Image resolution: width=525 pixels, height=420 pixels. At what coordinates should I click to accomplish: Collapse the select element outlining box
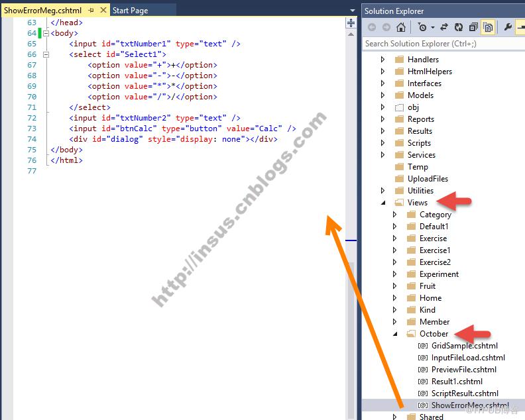tap(46, 54)
